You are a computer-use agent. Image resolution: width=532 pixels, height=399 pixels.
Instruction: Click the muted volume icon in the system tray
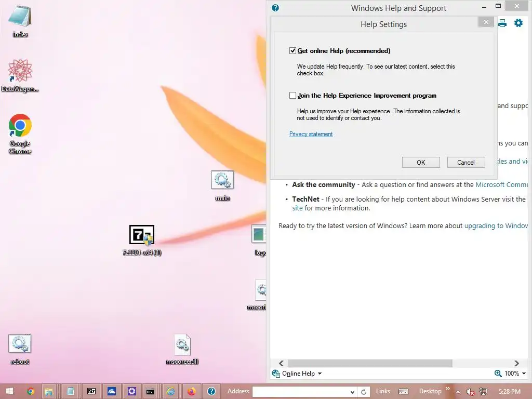470,392
